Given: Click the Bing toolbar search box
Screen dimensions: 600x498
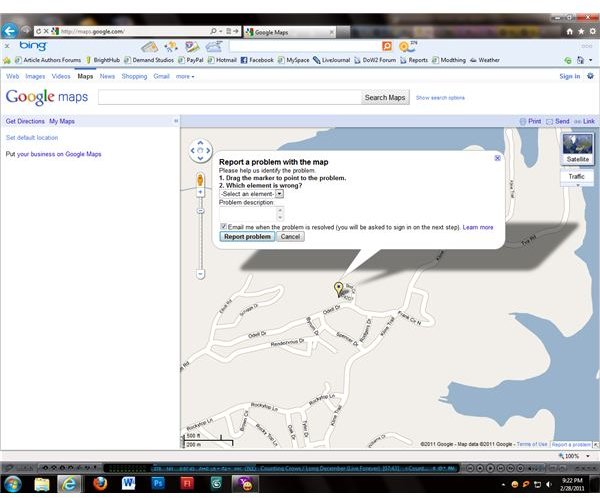Looking at the screenshot, I should 305,46.
